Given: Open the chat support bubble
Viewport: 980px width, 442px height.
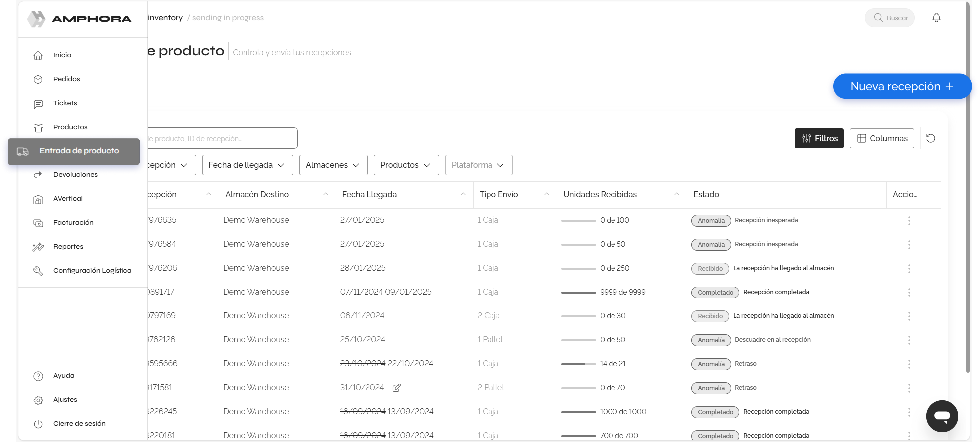Looking at the screenshot, I should click(942, 416).
